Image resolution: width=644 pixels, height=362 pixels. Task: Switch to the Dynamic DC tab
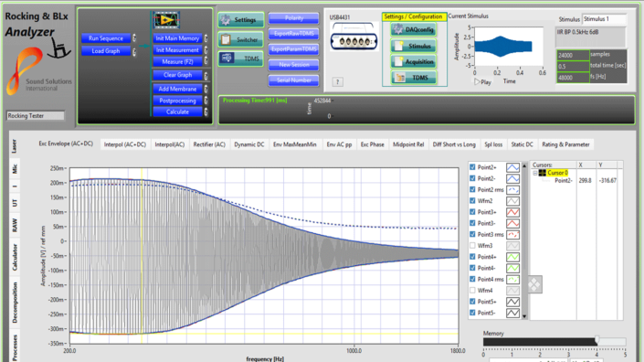coord(248,144)
